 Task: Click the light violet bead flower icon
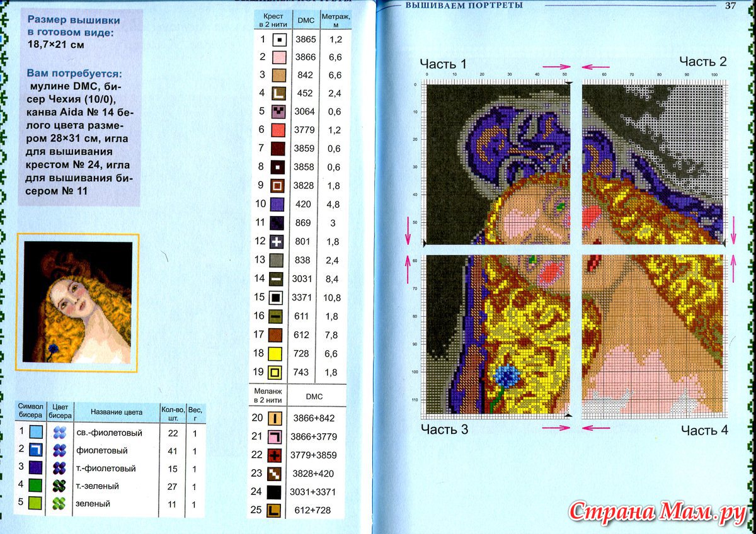[x=60, y=433]
